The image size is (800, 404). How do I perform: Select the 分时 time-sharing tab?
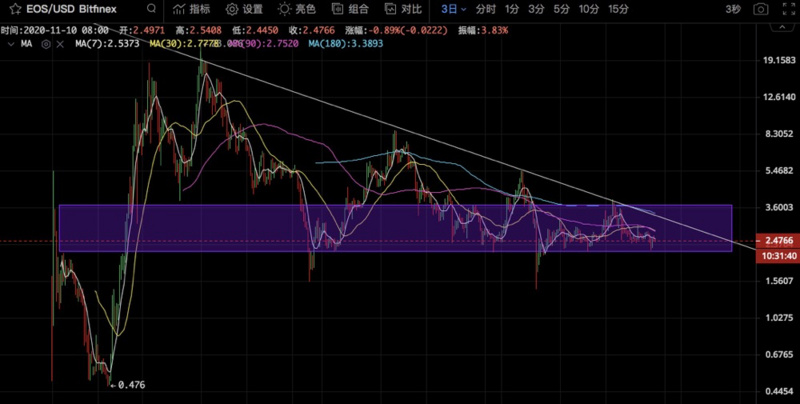tap(485, 10)
